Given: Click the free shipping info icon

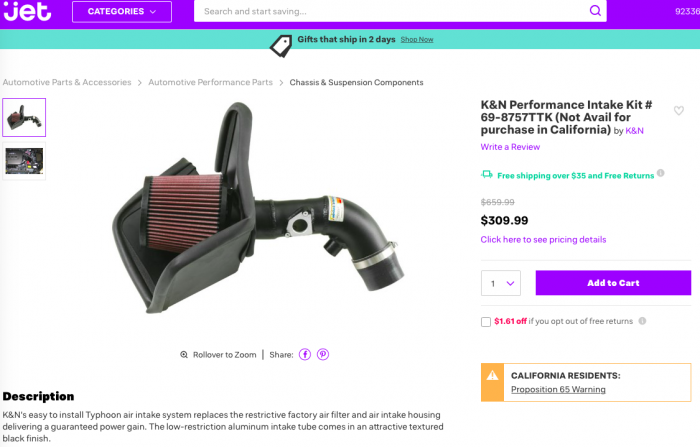Looking at the screenshot, I should tap(661, 173).
